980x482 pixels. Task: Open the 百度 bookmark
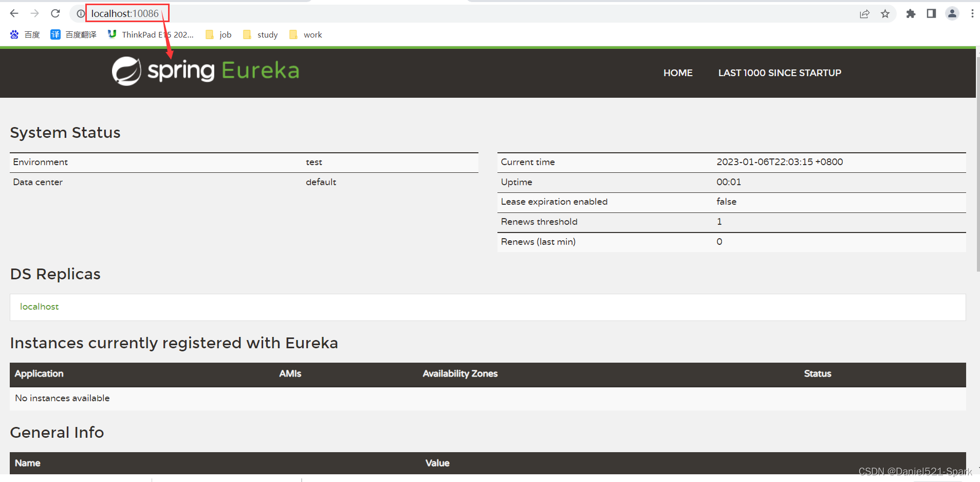tap(25, 34)
